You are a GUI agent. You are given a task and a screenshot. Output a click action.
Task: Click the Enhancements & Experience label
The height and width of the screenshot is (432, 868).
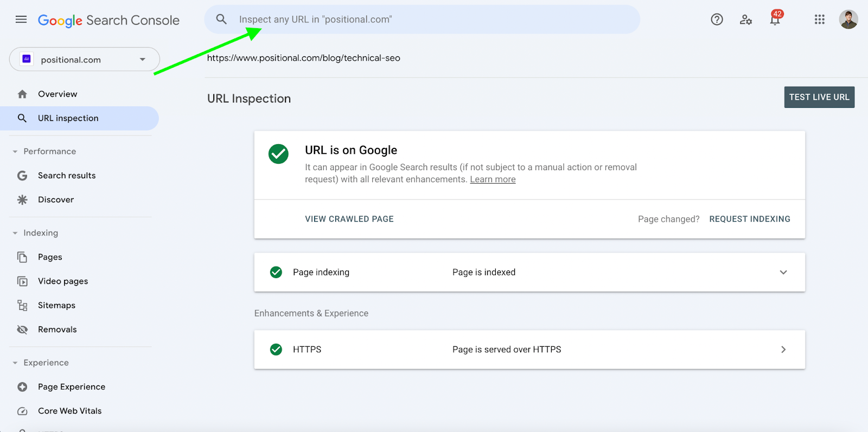(x=311, y=313)
